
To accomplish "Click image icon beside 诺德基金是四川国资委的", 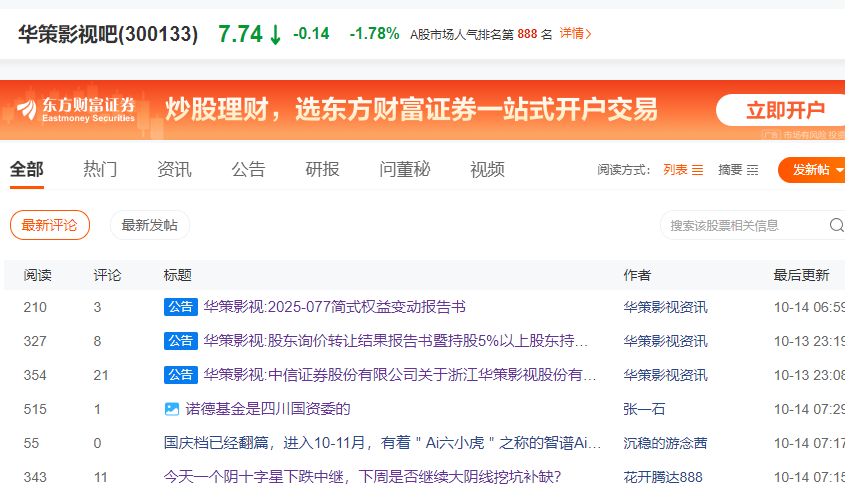I will 171,409.
